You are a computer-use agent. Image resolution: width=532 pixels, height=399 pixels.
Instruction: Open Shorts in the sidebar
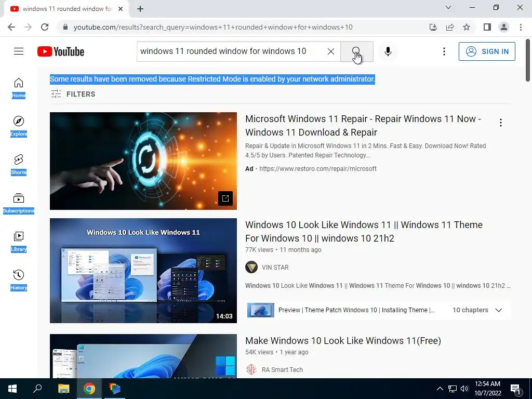(x=19, y=165)
